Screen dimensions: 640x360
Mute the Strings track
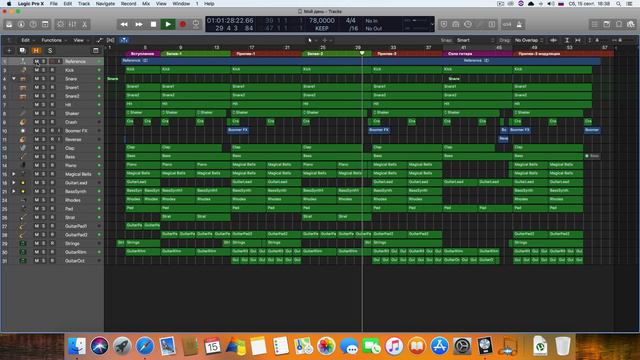pyautogui.click(x=36, y=243)
